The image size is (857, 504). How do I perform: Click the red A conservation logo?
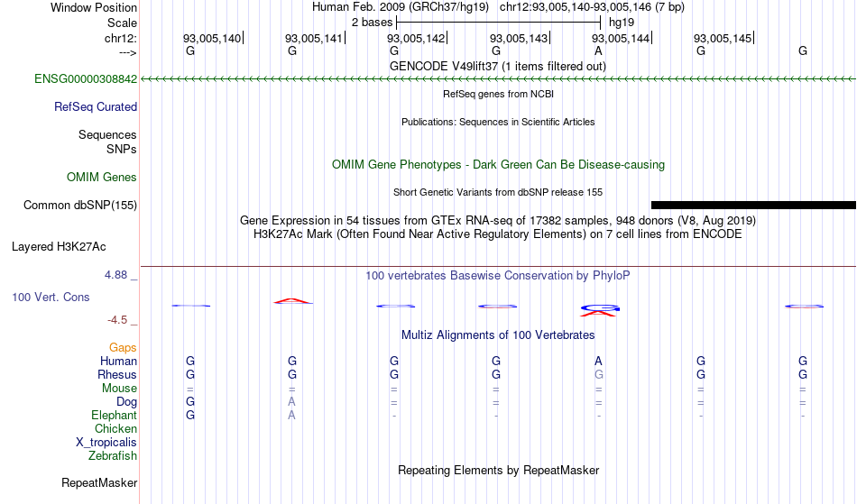click(x=293, y=301)
